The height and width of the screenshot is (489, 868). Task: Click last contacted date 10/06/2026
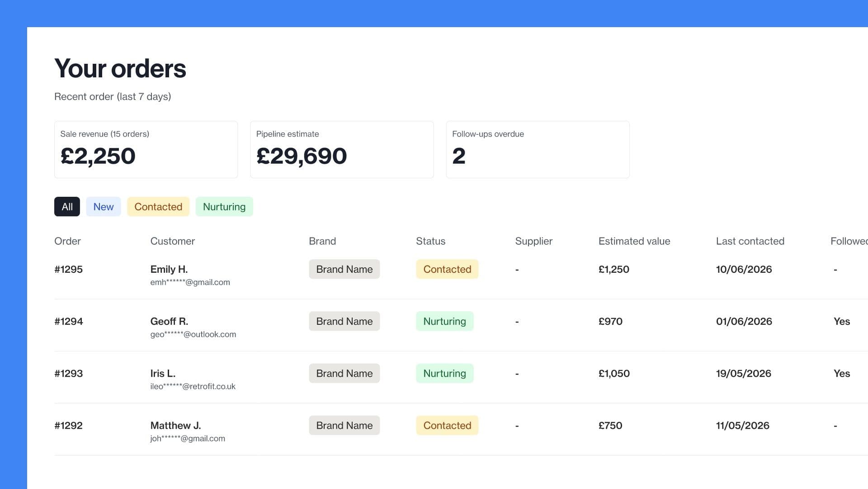point(744,269)
